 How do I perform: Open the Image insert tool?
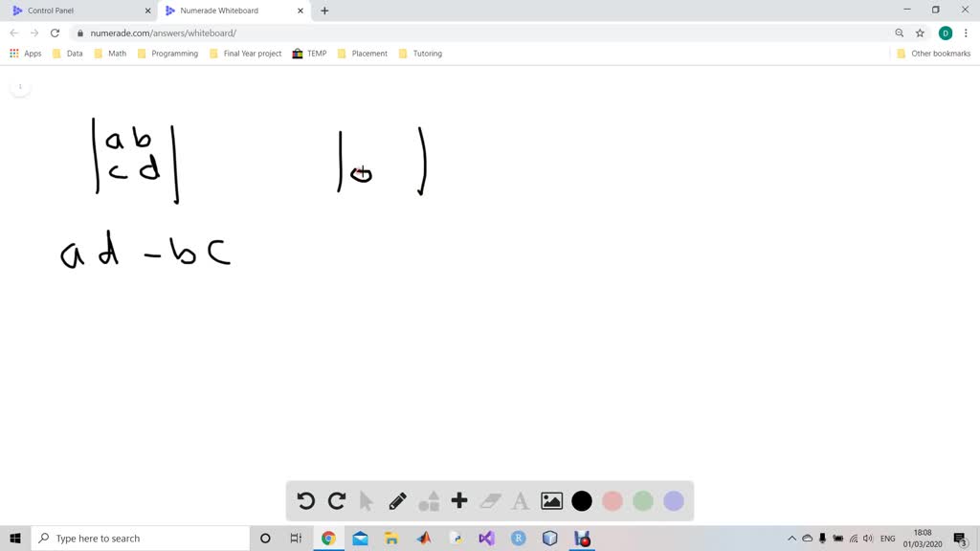(x=550, y=500)
